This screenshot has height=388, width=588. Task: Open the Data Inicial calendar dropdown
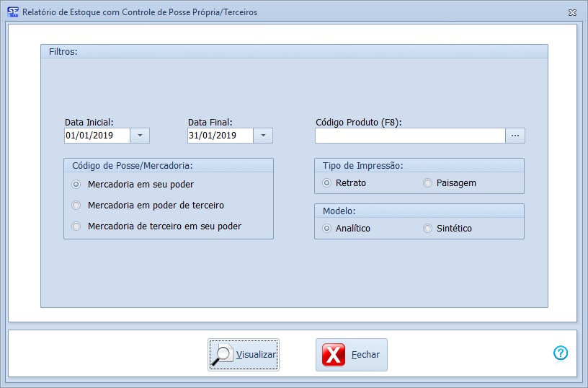(x=140, y=136)
